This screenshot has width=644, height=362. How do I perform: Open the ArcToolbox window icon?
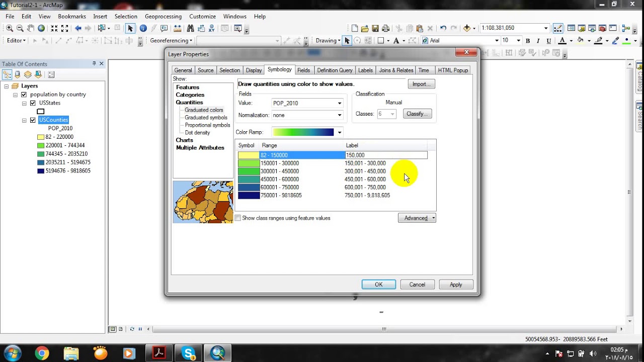pos(602,28)
